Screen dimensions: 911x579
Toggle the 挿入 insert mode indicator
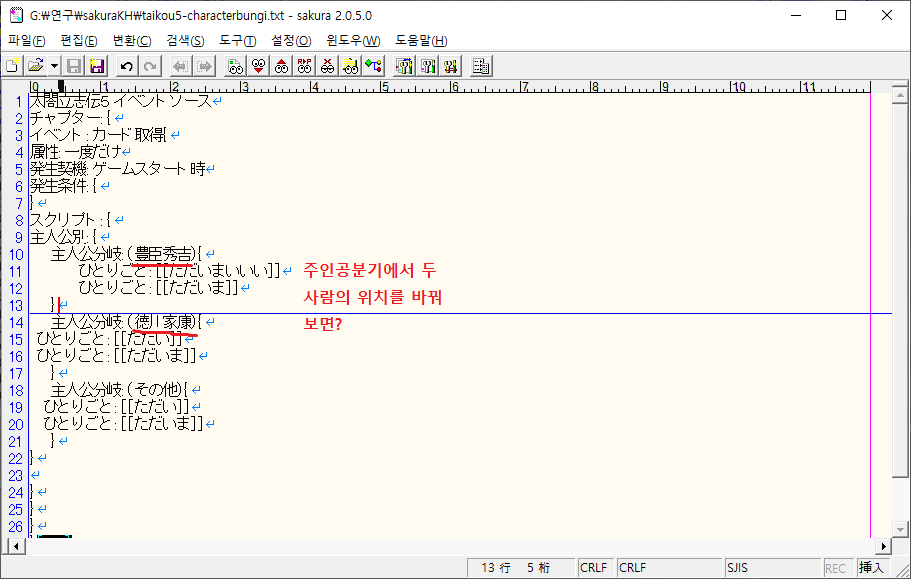871,567
